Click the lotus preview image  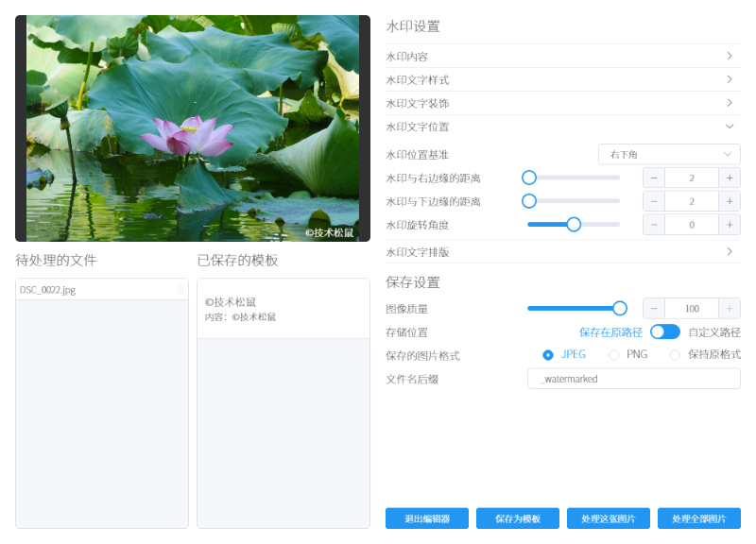pos(193,128)
